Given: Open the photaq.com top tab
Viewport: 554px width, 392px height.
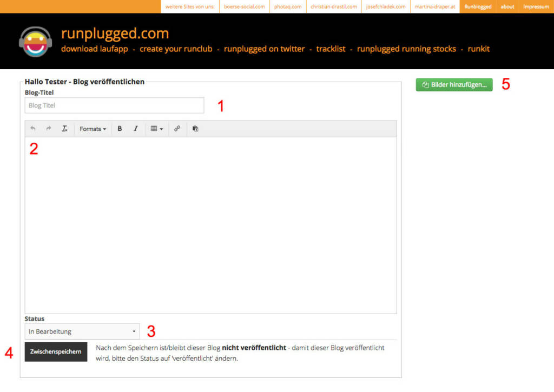Looking at the screenshot, I should [288, 6].
